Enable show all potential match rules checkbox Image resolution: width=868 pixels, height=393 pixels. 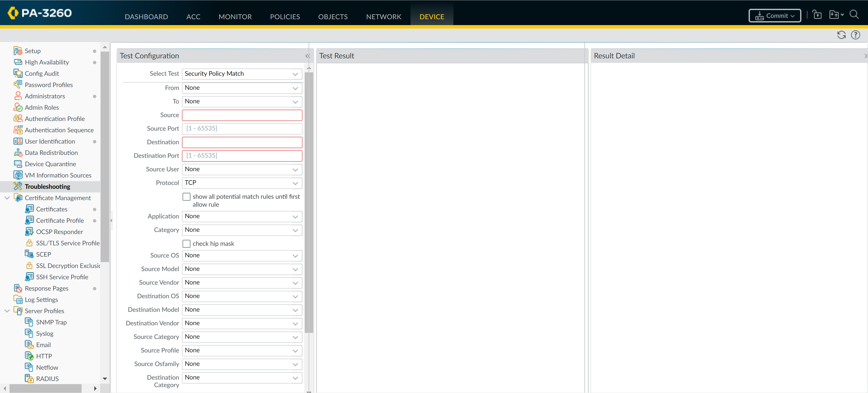(186, 196)
